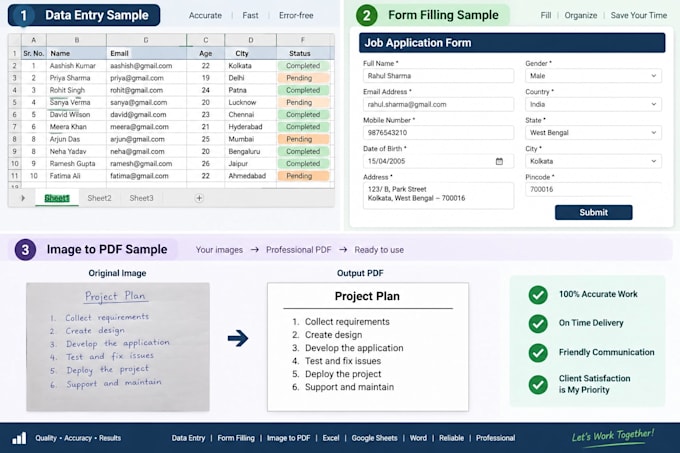
Task: Click the green checkmark beside 100% Accurate Work
Action: [x=538, y=295]
